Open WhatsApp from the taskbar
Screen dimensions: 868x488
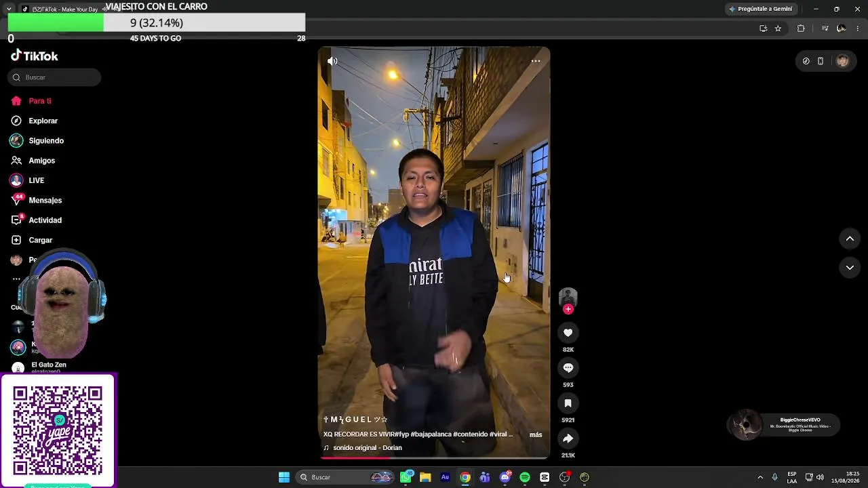click(406, 477)
